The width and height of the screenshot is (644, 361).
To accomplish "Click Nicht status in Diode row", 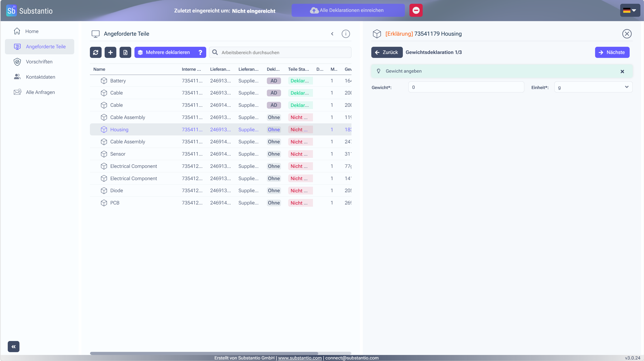I will click(300, 190).
